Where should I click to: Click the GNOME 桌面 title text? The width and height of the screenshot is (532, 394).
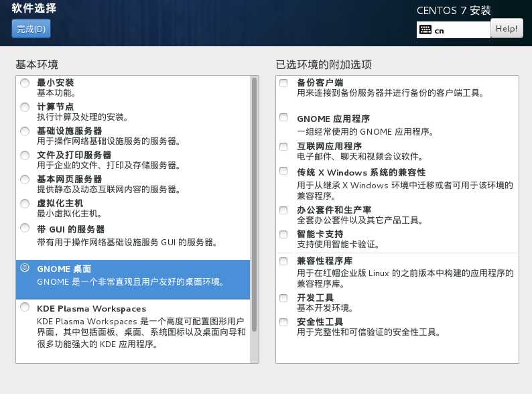tap(64, 269)
